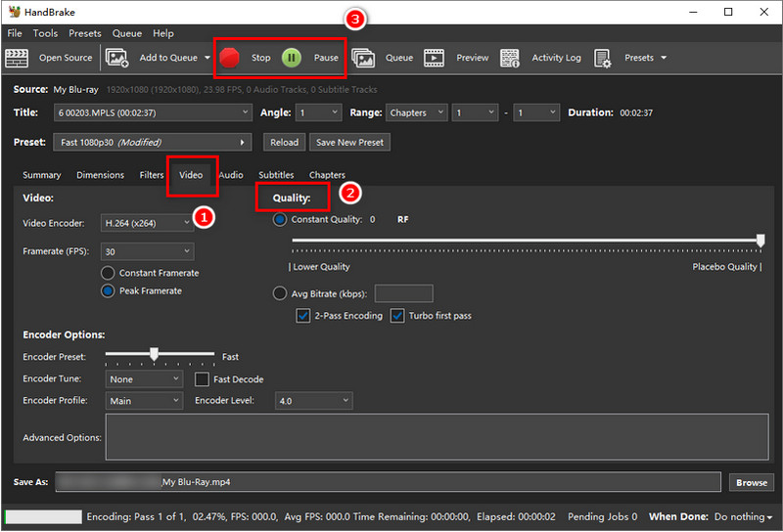
Task: Open the Queue menu
Action: (x=127, y=33)
